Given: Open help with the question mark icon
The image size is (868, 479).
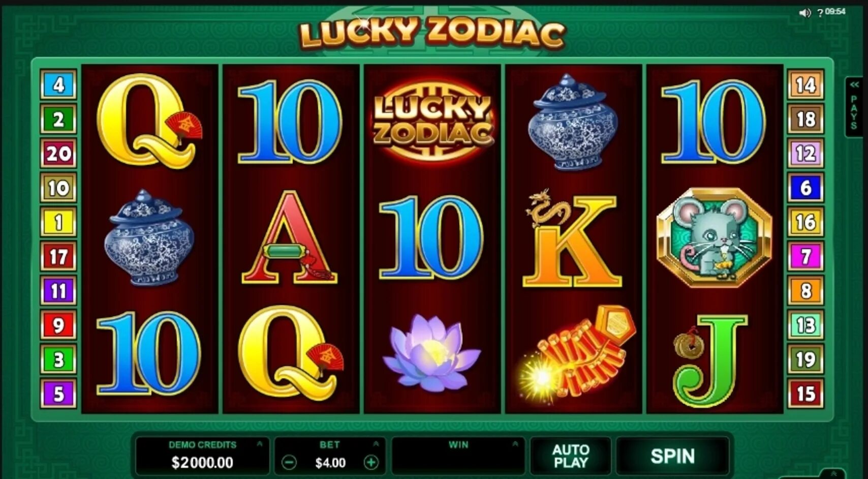Looking at the screenshot, I should pos(820,13).
